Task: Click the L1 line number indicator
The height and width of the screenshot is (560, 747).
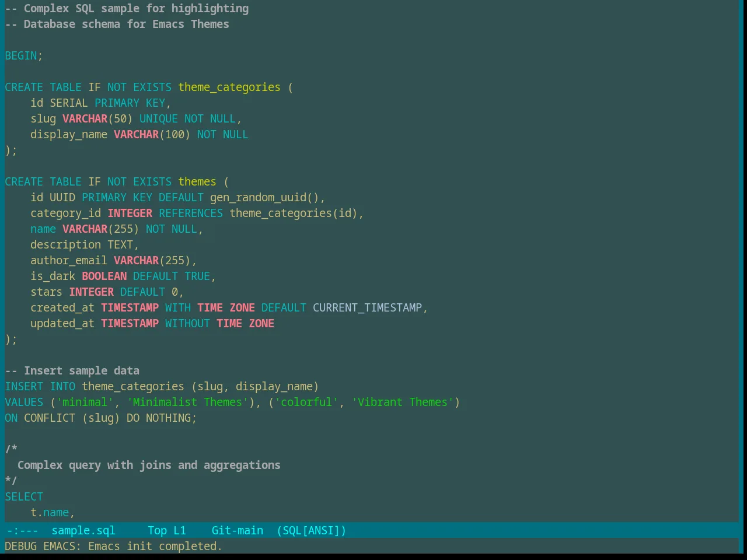Action: click(x=180, y=530)
